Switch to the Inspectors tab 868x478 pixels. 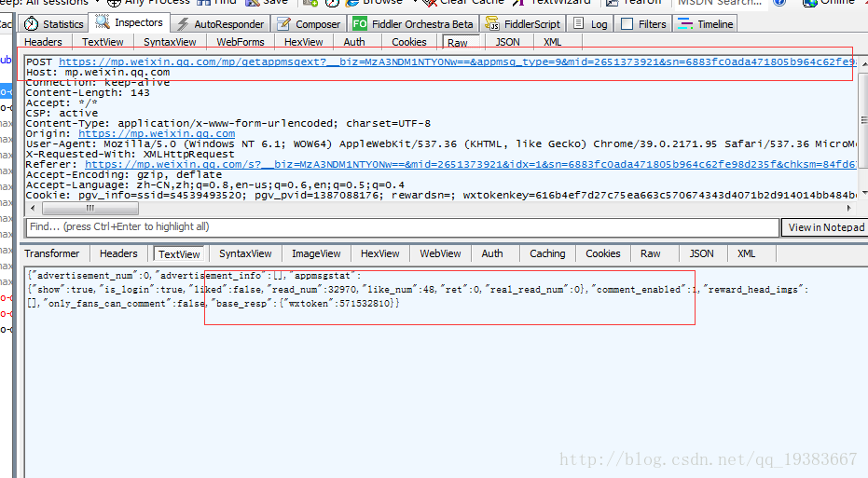click(129, 22)
